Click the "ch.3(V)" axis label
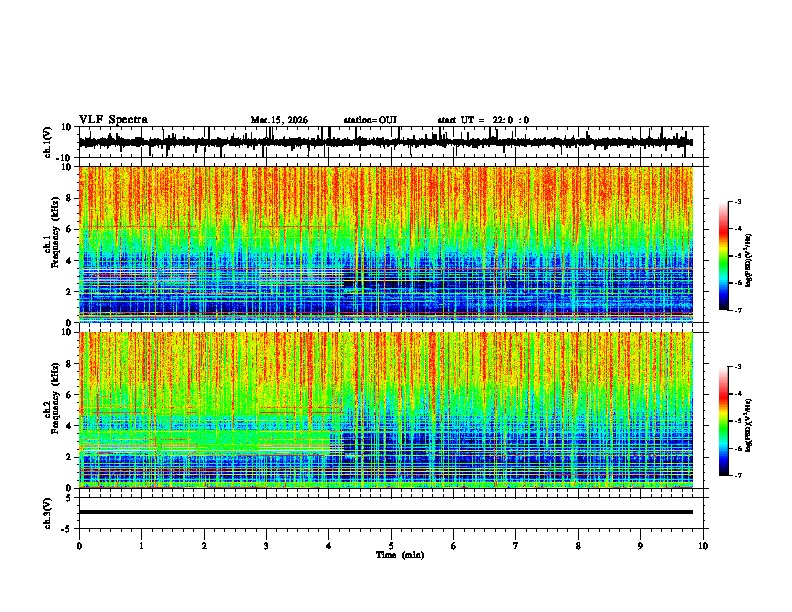The height and width of the screenshot is (612, 792). tap(48, 514)
